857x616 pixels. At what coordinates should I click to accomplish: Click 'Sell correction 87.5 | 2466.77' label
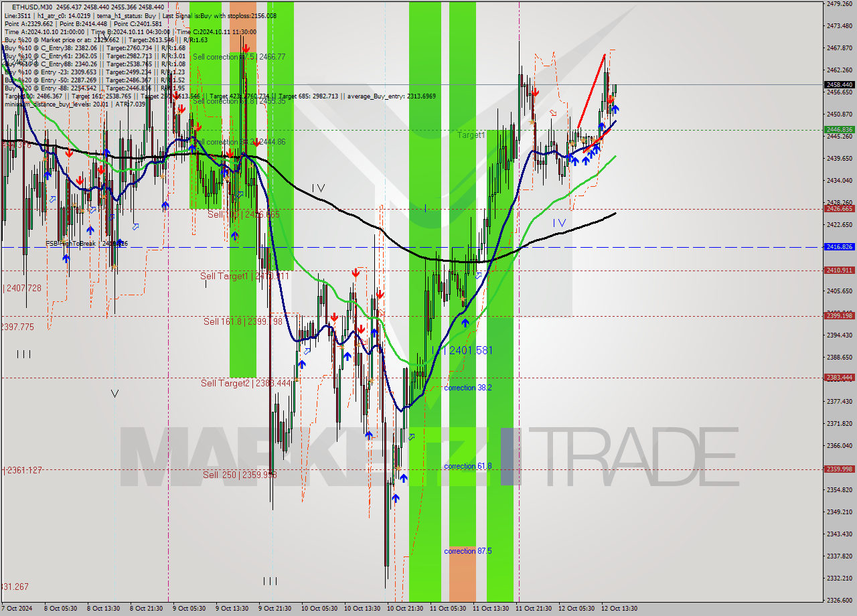pos(239,57)
